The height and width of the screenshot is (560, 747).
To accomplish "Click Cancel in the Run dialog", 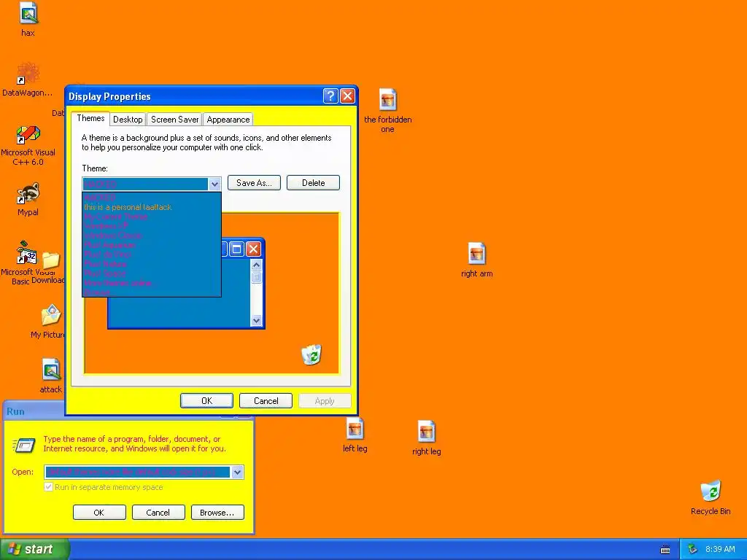I will 158,513.
